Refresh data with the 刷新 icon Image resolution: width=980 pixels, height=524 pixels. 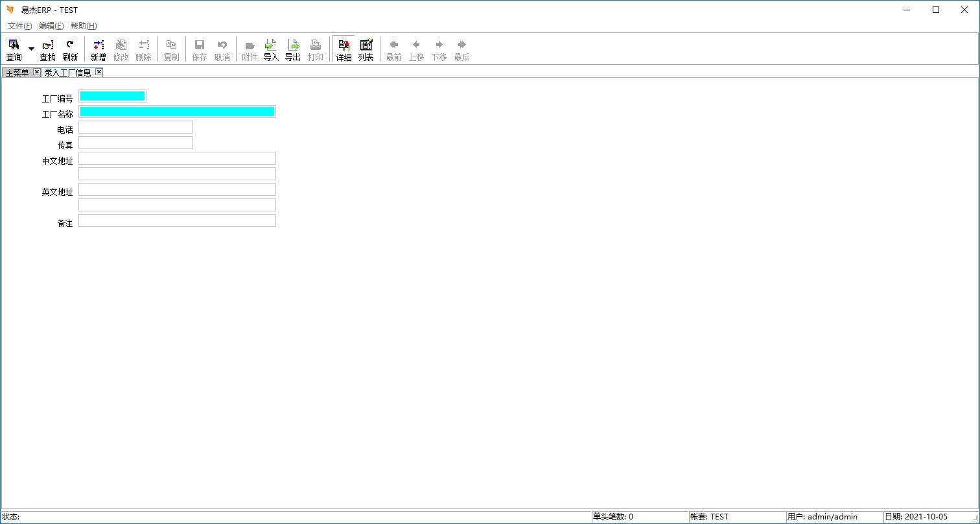[x=70, y=49]
